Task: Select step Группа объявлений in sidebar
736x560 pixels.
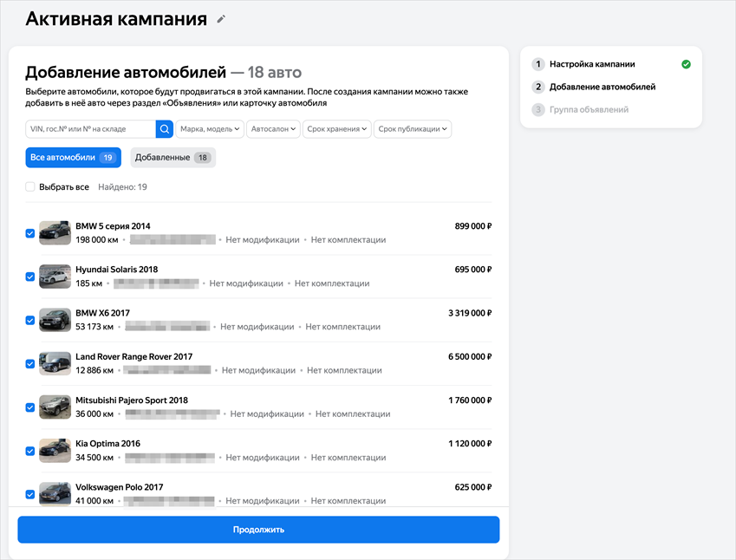Action: [589, 109]
